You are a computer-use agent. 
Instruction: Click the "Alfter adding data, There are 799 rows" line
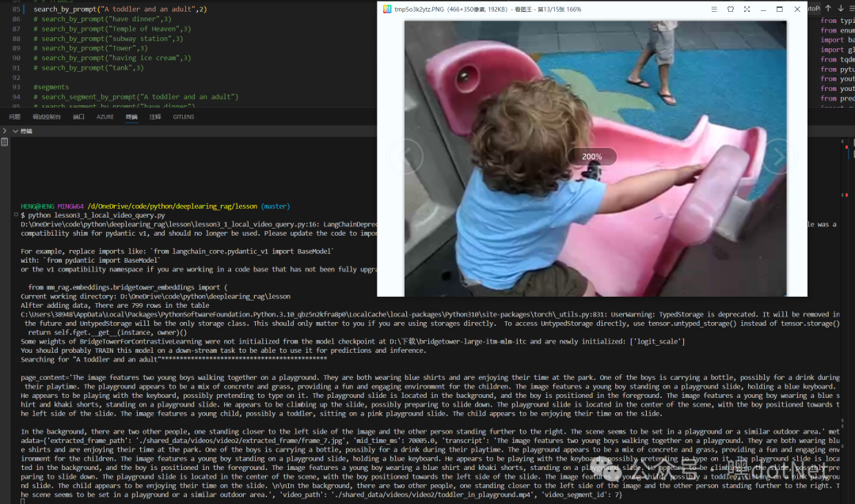click(x=115, y=305)
